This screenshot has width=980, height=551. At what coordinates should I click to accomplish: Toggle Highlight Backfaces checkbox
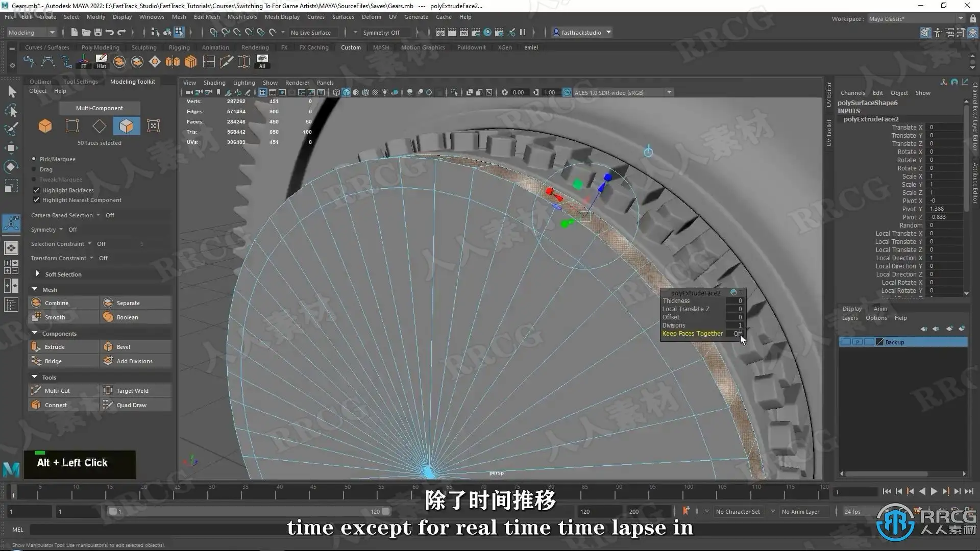[36, 190]
